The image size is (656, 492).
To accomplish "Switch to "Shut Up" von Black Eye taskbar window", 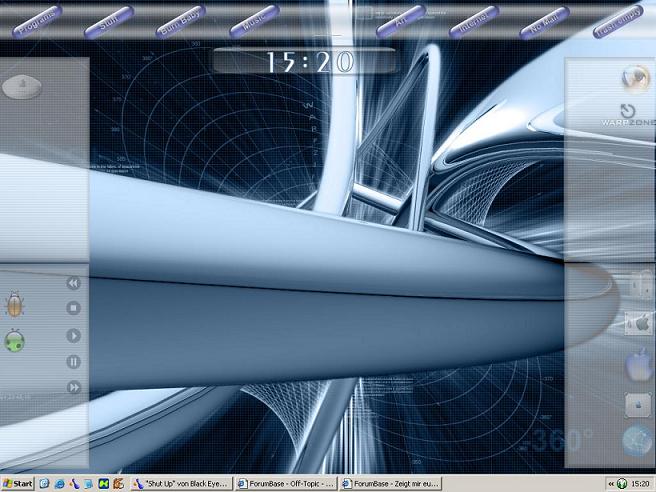I will click(181, 484).
